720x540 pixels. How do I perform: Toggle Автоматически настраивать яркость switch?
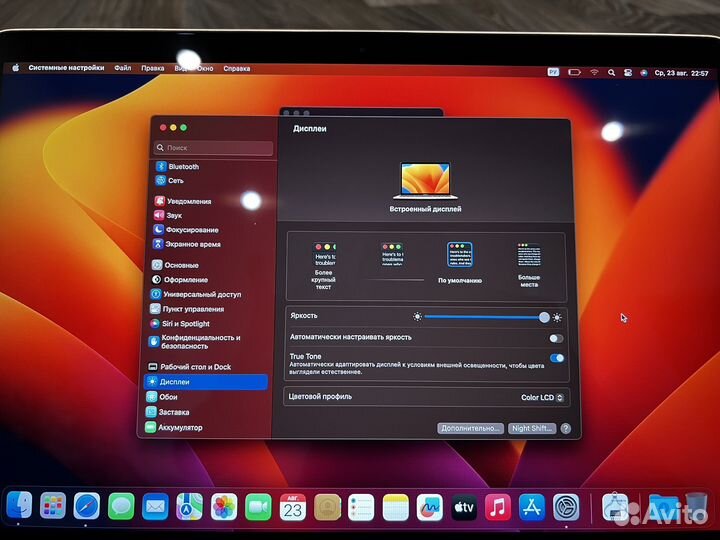[556, 338]
